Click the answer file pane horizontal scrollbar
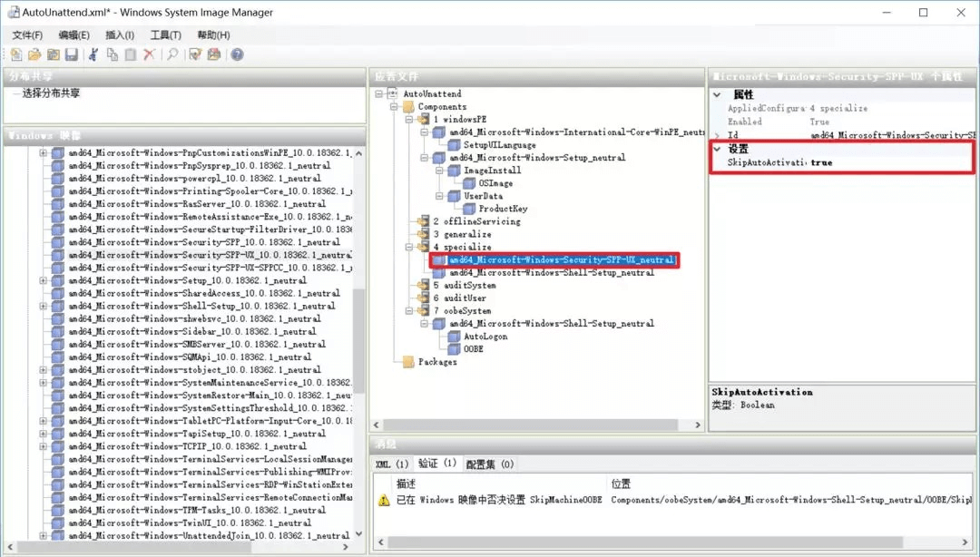Image resolution: width=980 pixels, height=557 pixels. click(526, 425)
